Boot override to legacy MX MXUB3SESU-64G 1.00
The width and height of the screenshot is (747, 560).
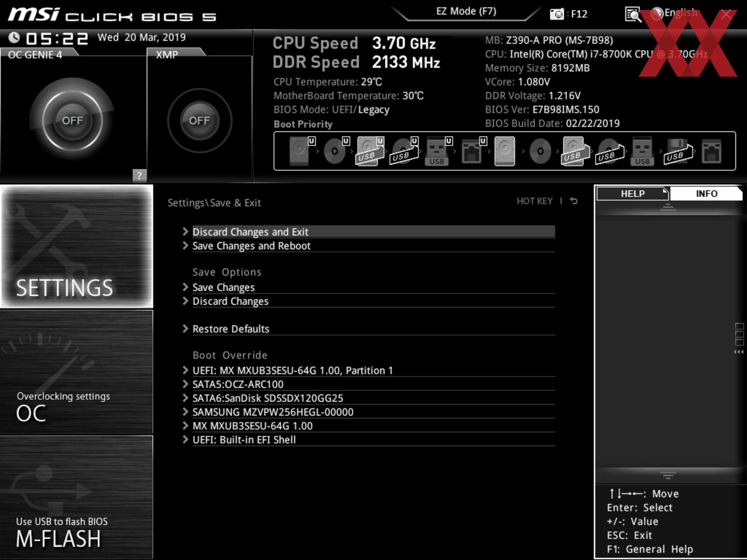[369, 426]
